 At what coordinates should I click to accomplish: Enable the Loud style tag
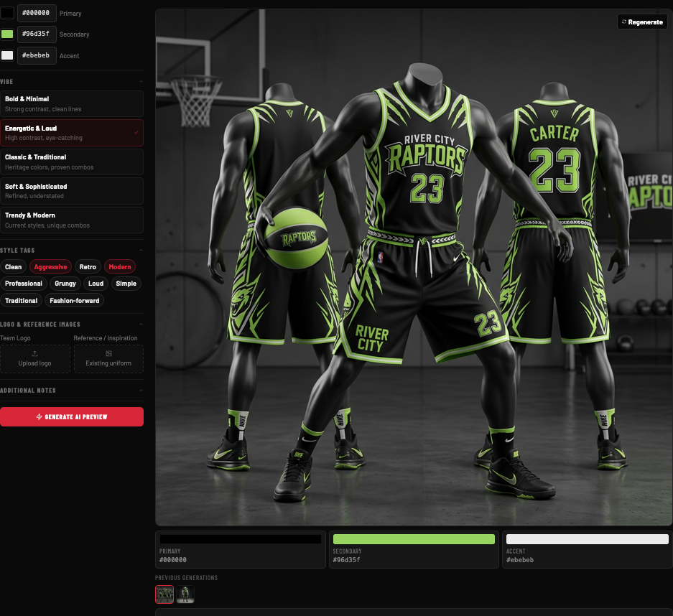(96, 284)
